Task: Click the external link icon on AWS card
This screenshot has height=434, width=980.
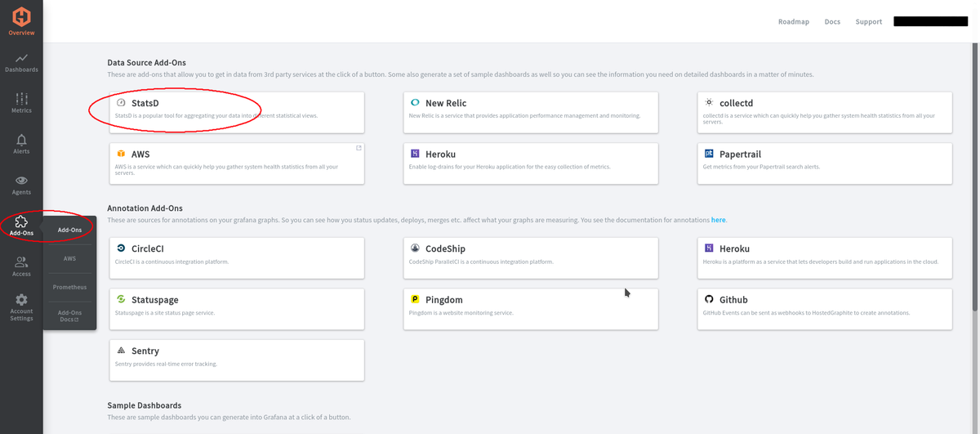Action: click(359, 148)
